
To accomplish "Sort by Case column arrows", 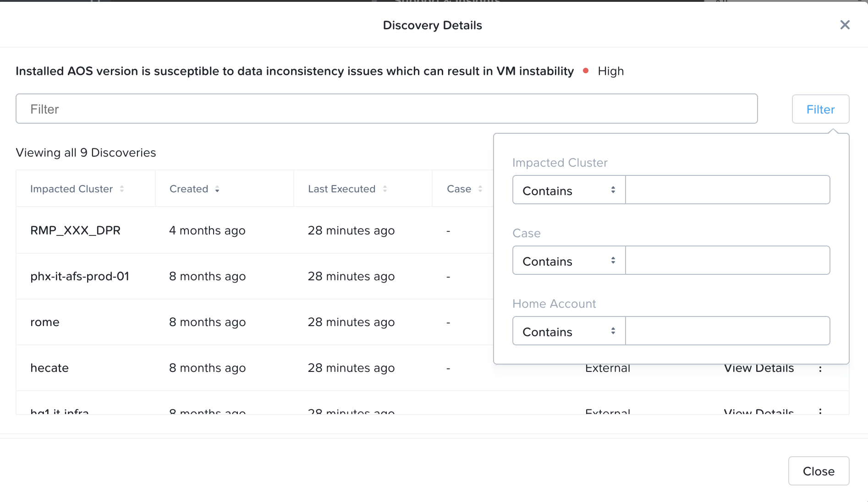I will (480, 189).
